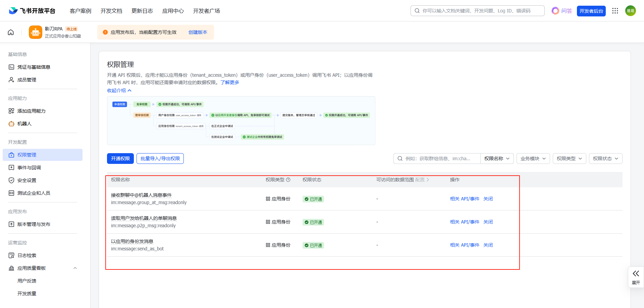This screenshot has height=308, width=644.
Task: Click the user avatar in top right
Action: tap(630, 11)
